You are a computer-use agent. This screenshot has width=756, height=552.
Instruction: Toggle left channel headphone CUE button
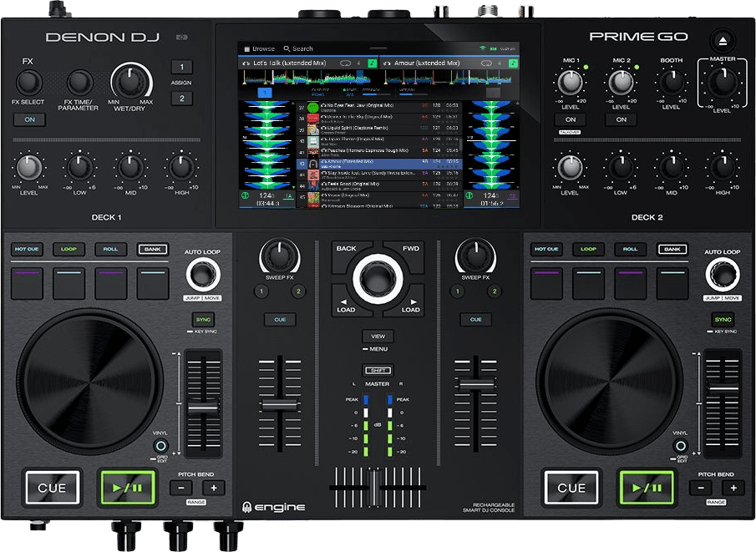pyautogui.click(x=280, y=320)
